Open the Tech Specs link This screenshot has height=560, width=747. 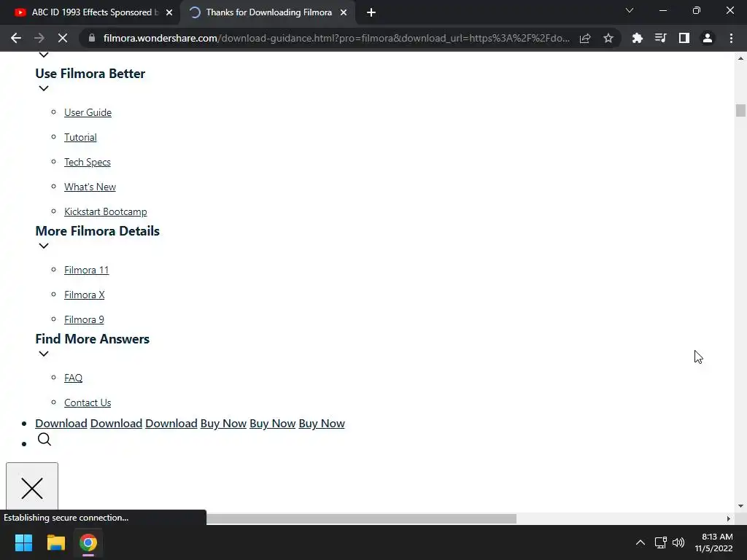pyautogui.click(x=88, y=162)
